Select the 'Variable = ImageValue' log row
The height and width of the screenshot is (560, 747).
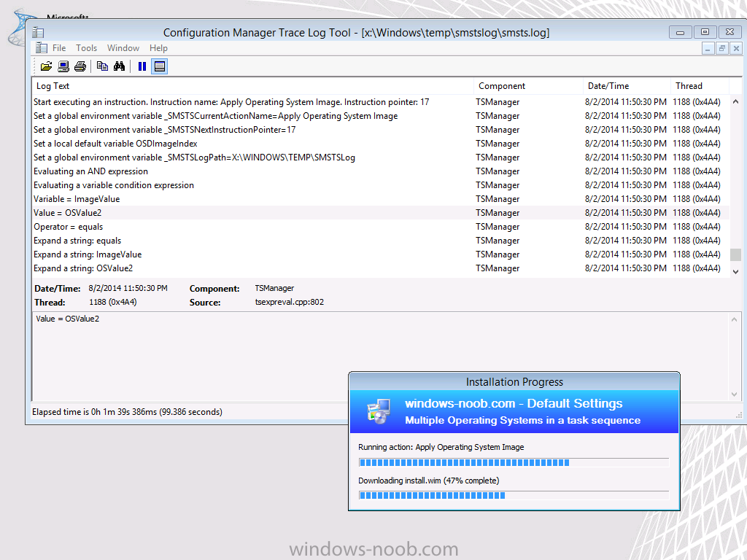point(380,198)
